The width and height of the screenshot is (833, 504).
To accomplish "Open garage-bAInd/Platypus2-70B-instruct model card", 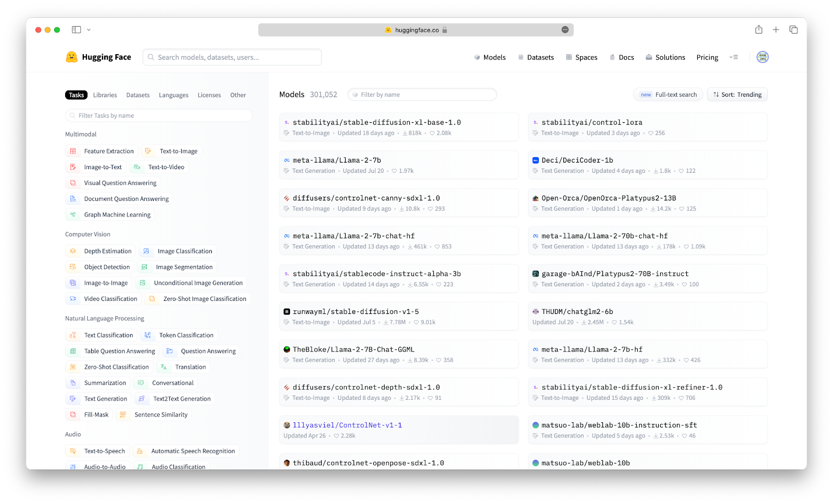I will (648, 279).
